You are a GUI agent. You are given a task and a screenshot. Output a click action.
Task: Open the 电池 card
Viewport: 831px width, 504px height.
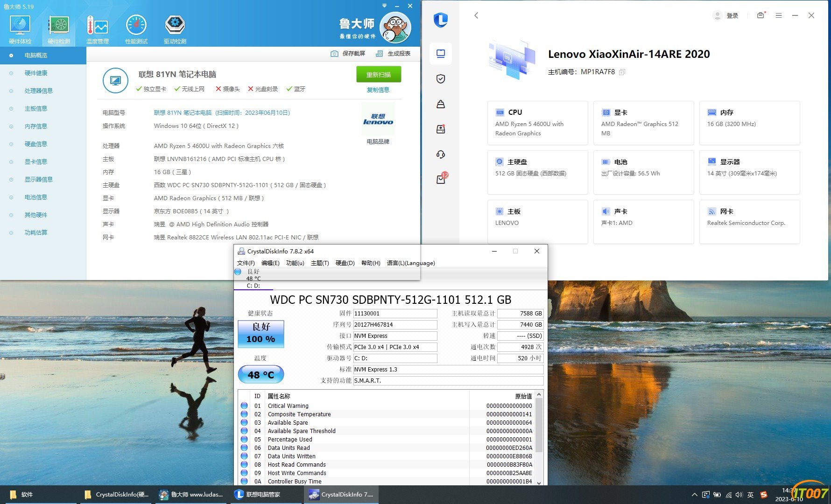(644, 172)
